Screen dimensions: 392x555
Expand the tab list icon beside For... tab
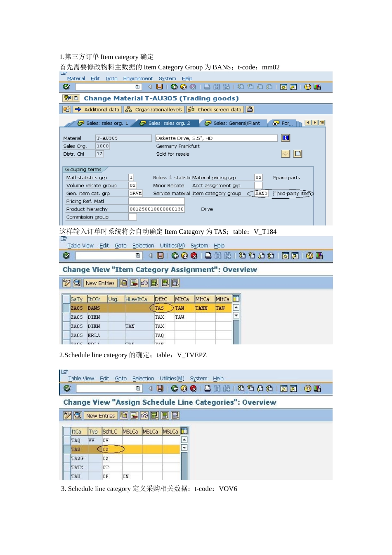click(322, 123)
